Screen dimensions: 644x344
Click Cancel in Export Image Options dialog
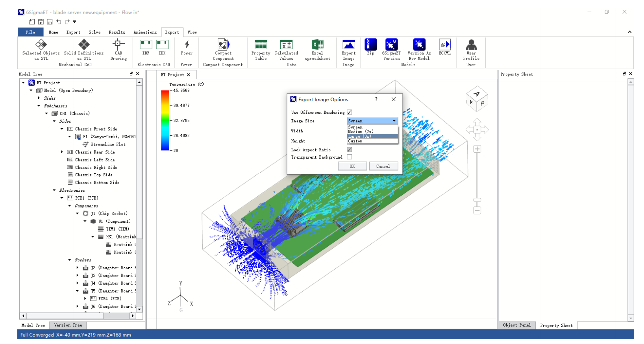pos(383,166)
